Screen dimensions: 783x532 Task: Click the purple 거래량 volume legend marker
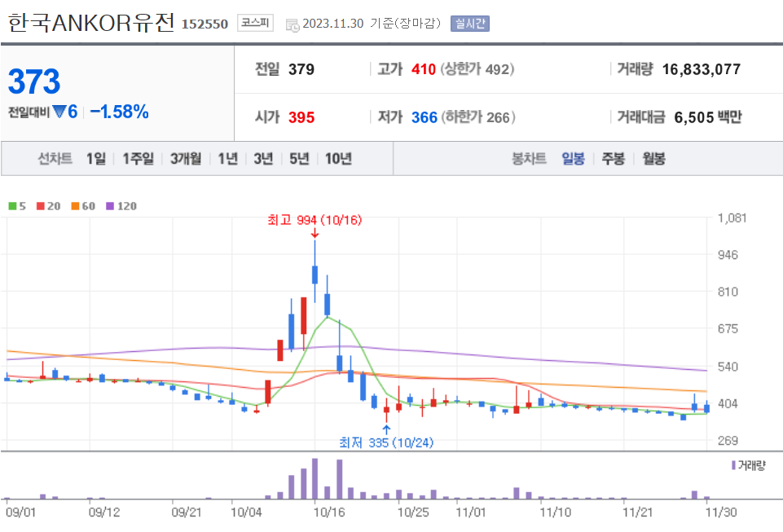tap(733, 465)
